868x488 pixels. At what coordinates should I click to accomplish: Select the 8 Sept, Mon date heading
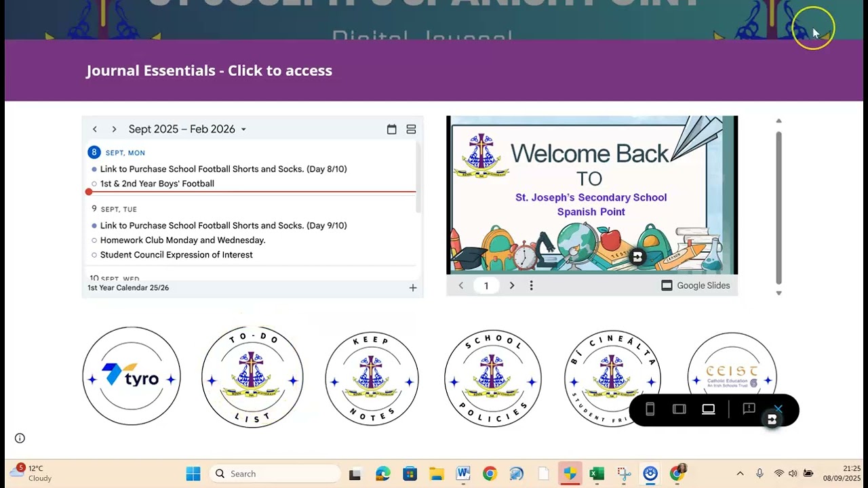[x=116, y=152]
